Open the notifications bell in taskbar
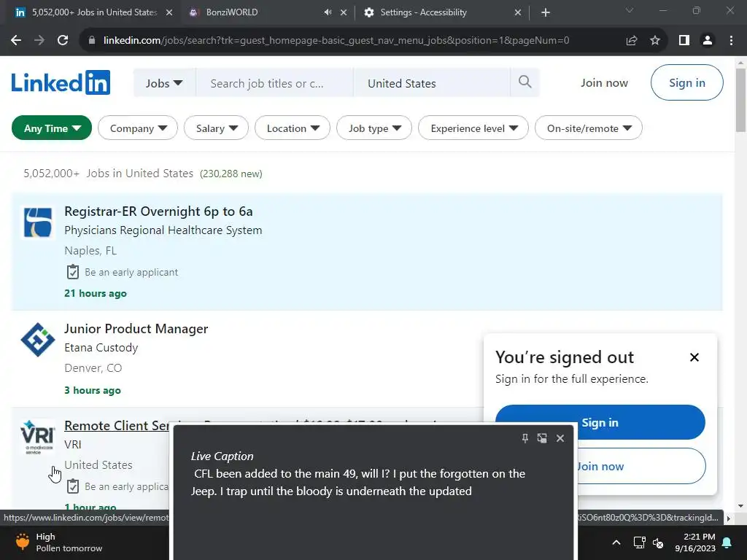 coord(727,542)
